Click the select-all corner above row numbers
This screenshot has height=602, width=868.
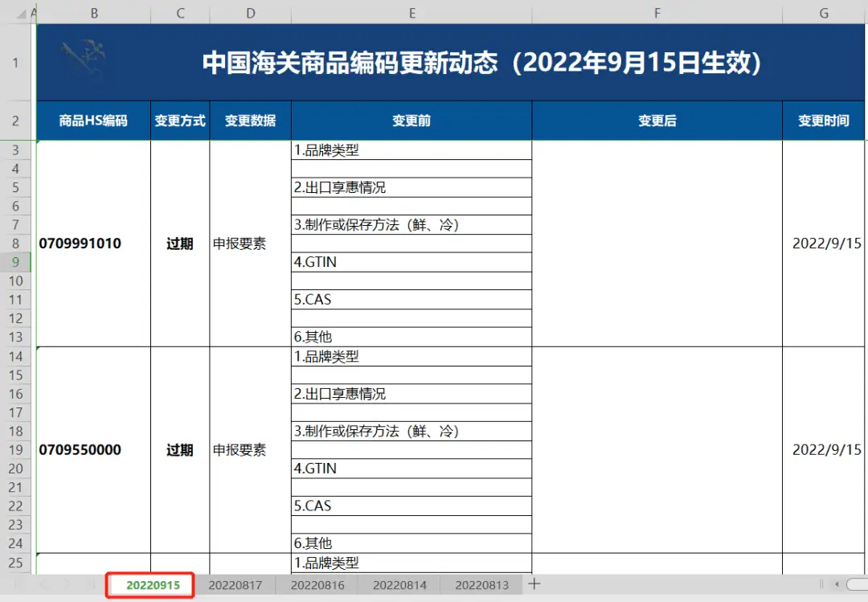[23, 13]
